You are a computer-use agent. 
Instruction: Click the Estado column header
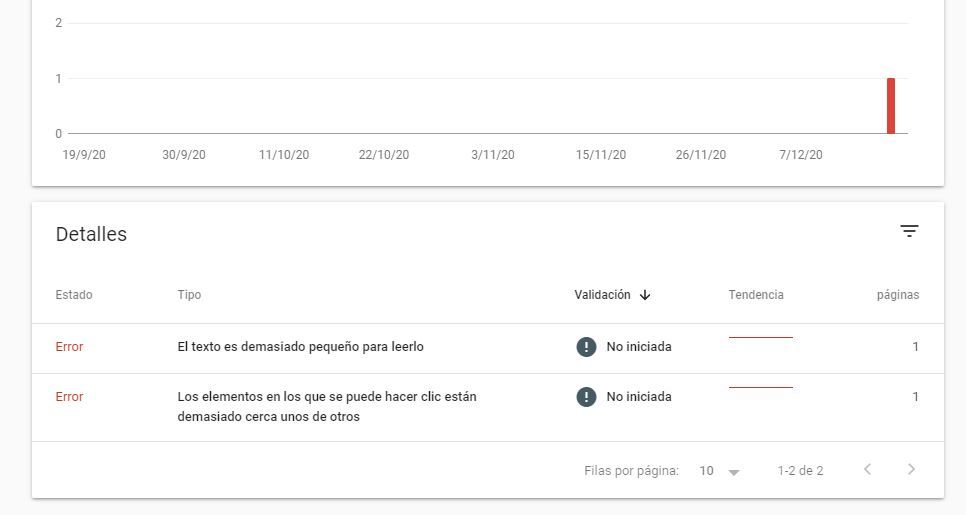point(74,295)
